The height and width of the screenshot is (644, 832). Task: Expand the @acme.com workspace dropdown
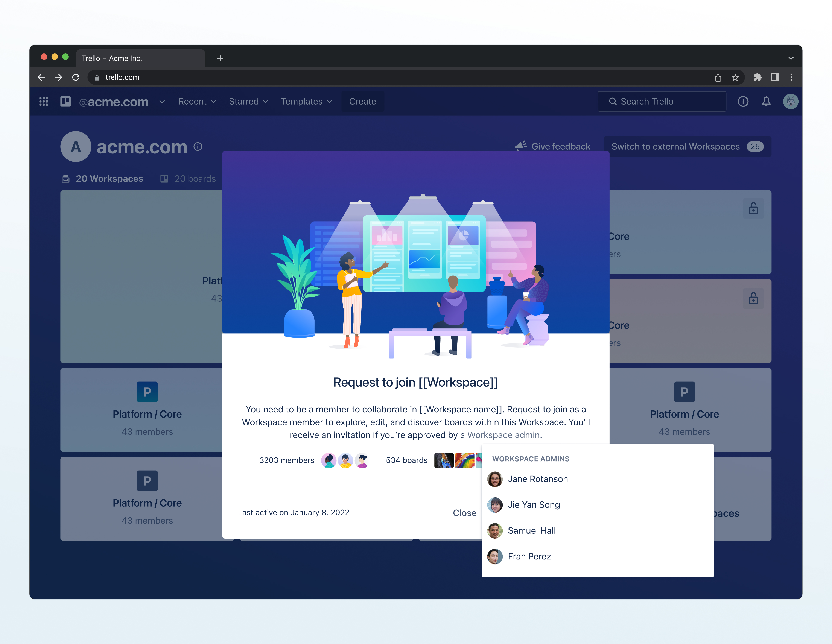coord(161,102)
